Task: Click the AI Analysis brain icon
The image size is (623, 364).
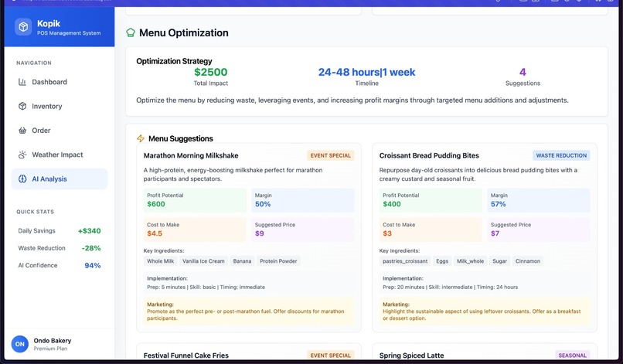Action: (x=22, y=179)
